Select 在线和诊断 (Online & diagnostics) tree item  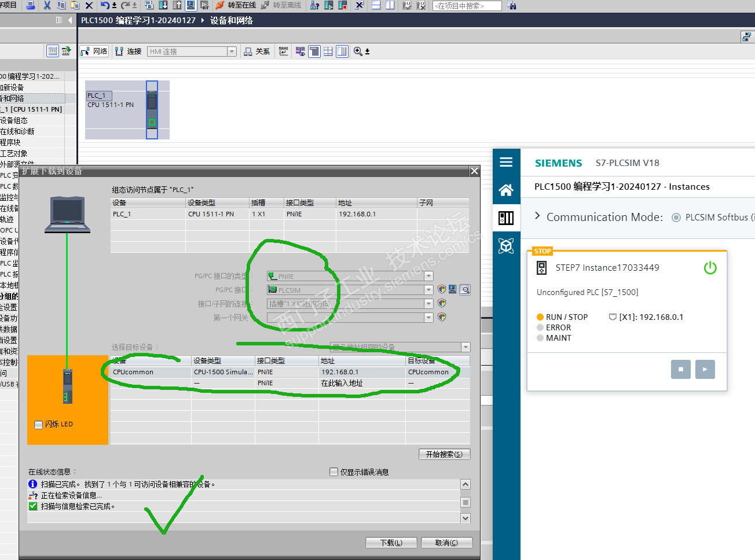(17, 131)
